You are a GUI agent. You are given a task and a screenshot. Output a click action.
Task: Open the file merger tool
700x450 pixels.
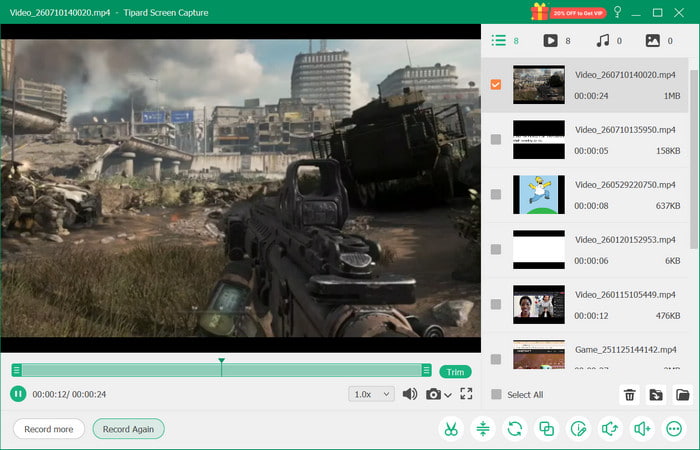tap(546, 429)
